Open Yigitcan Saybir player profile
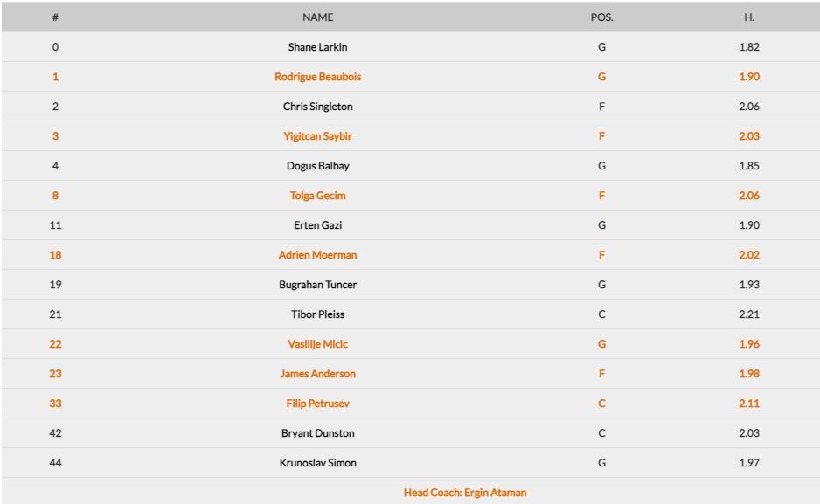Viewport: 820px width, 504px height. pos(317,136)
